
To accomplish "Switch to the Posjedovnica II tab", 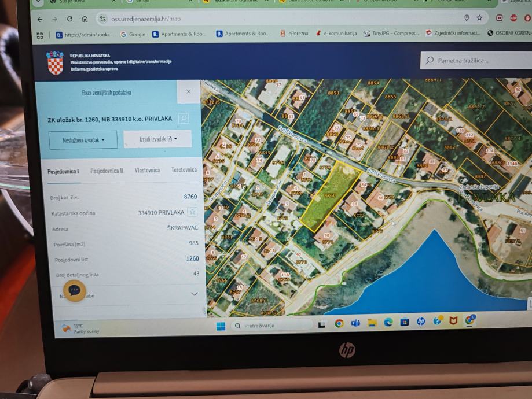I will (x=107, y=171).
